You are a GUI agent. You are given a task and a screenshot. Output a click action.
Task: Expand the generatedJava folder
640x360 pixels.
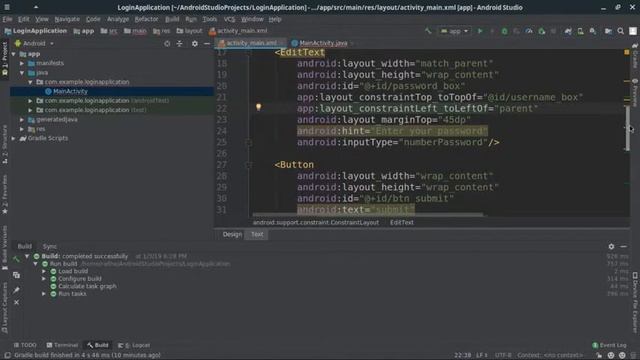[22, 120]
